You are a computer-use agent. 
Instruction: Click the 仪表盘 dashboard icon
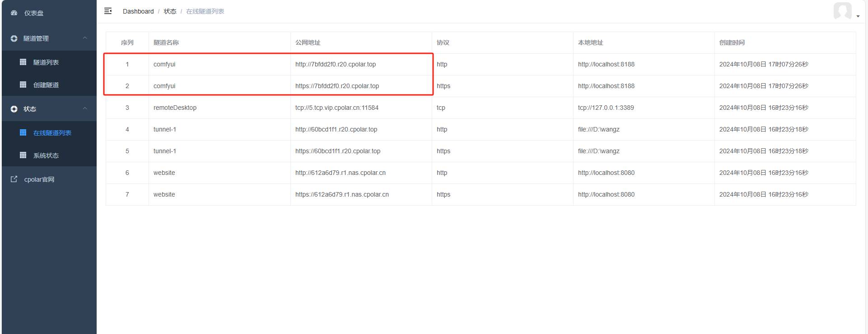coord(14,13)
